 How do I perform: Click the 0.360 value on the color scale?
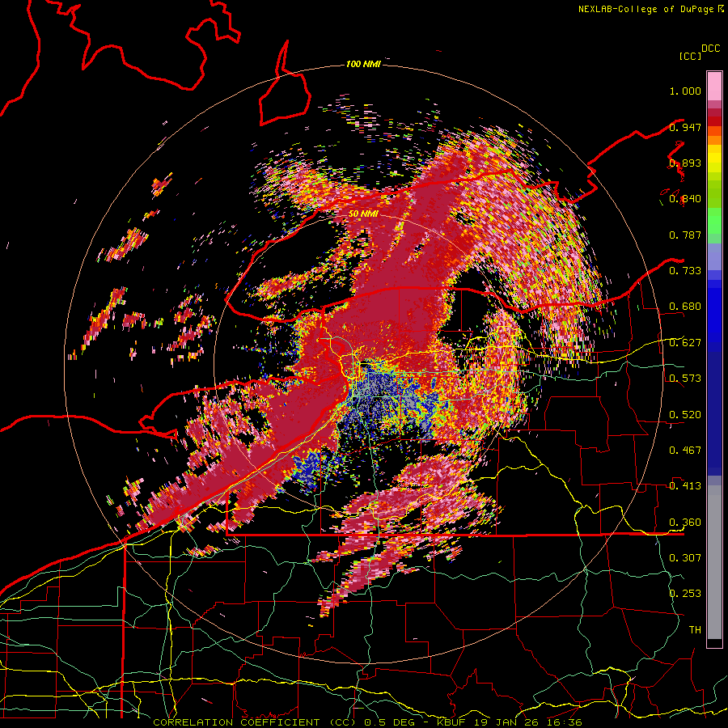[685, 522]
